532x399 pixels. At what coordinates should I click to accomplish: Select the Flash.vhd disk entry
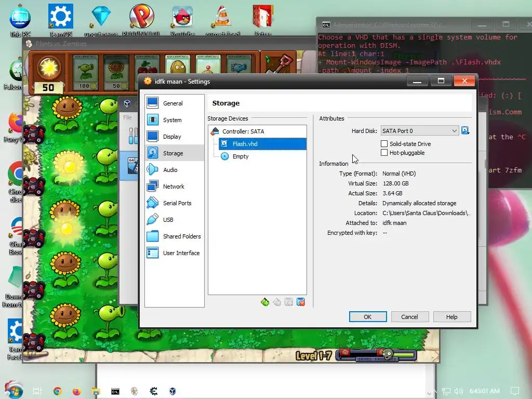click(x=262, y=144)
